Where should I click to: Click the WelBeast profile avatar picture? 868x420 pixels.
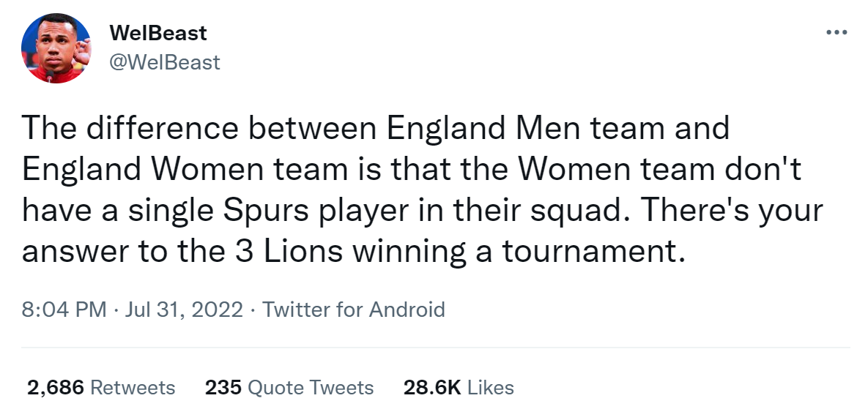(56, 48)
